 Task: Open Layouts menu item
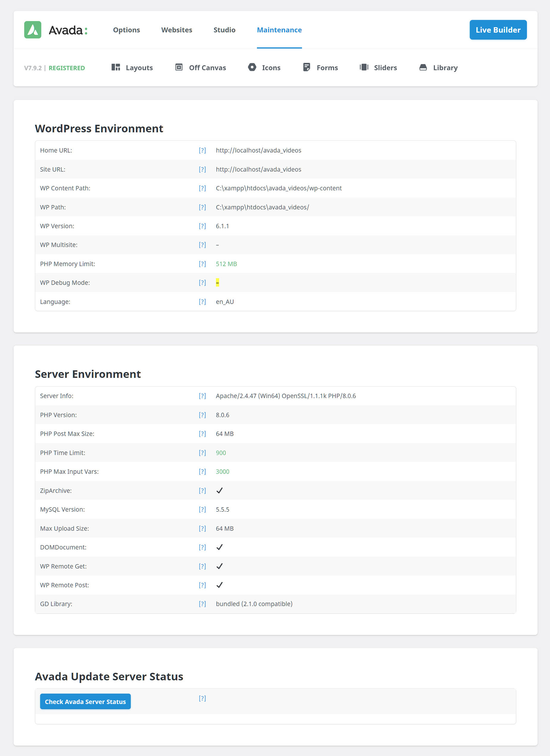pyautogui.click(x=139, y=68)
